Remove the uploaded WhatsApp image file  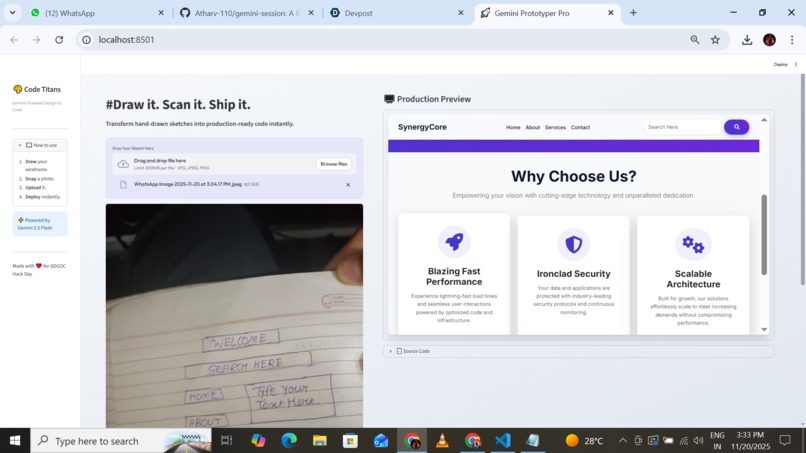point(348,185)
